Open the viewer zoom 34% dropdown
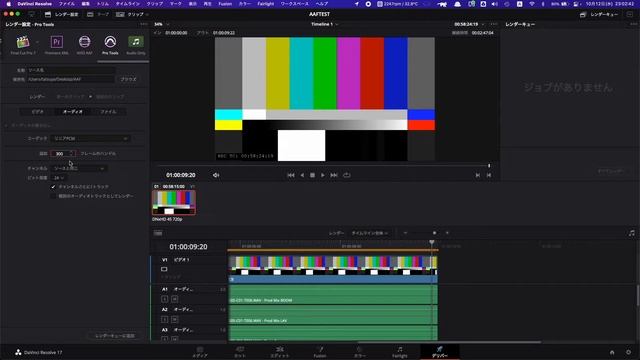Viewport: 640px width, 360px height. coord(162,24)
